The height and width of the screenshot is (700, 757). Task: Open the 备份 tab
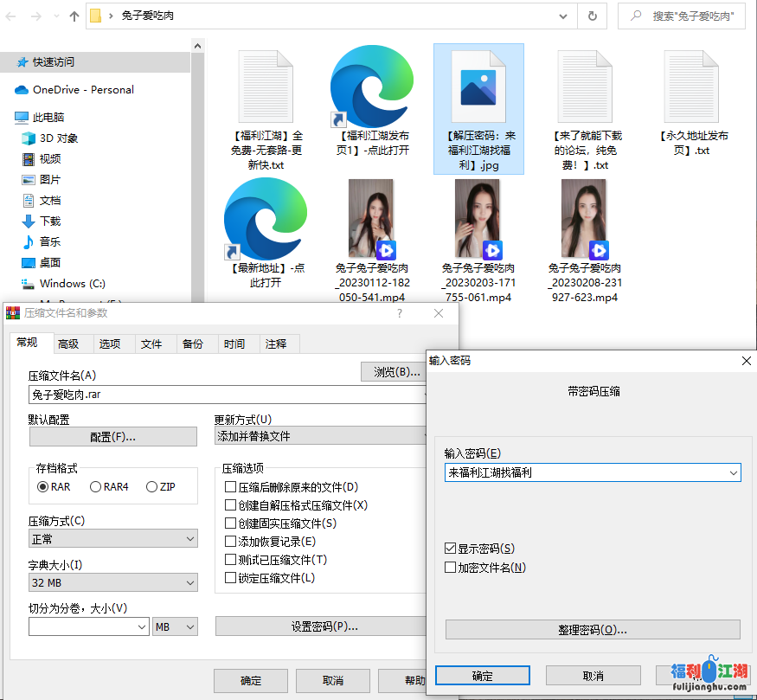(x=192, y=344)
